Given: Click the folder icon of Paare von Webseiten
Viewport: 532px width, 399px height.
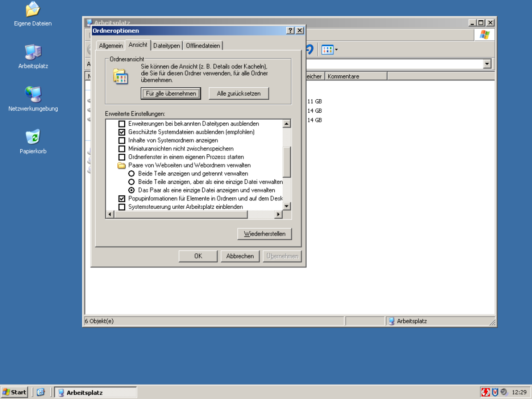Looking at the screenshot, I should 121,165.
